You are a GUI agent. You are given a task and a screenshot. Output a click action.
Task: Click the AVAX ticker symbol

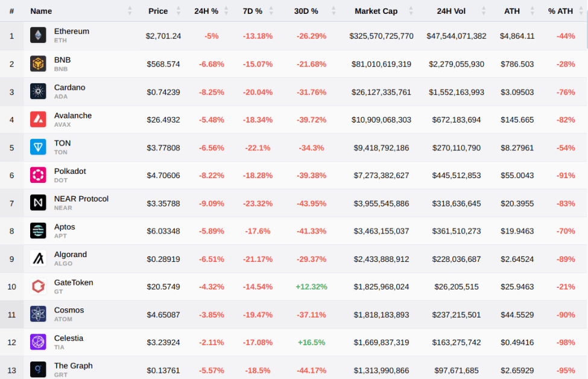[62, 124]
